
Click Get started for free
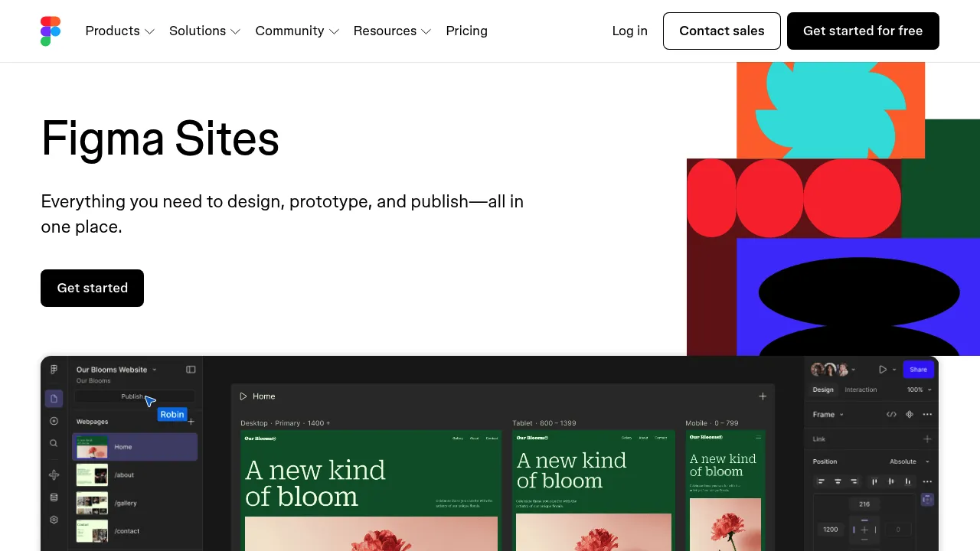863,31
